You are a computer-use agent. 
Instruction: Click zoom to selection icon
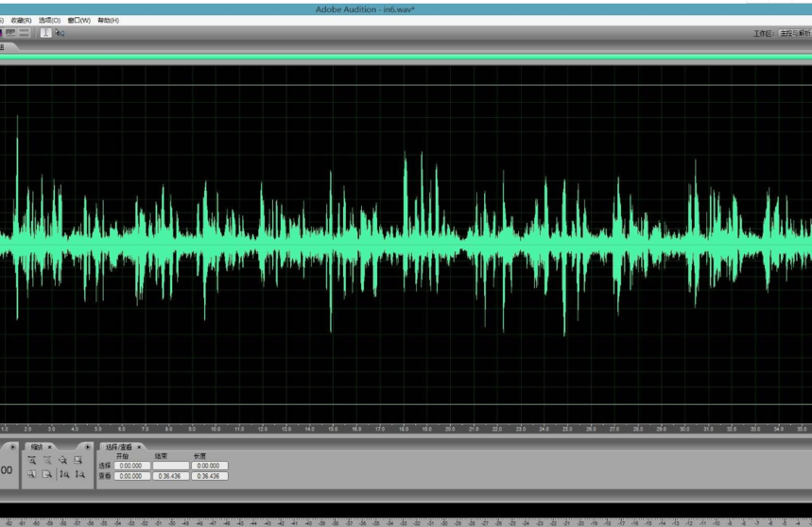click(78, 460)
